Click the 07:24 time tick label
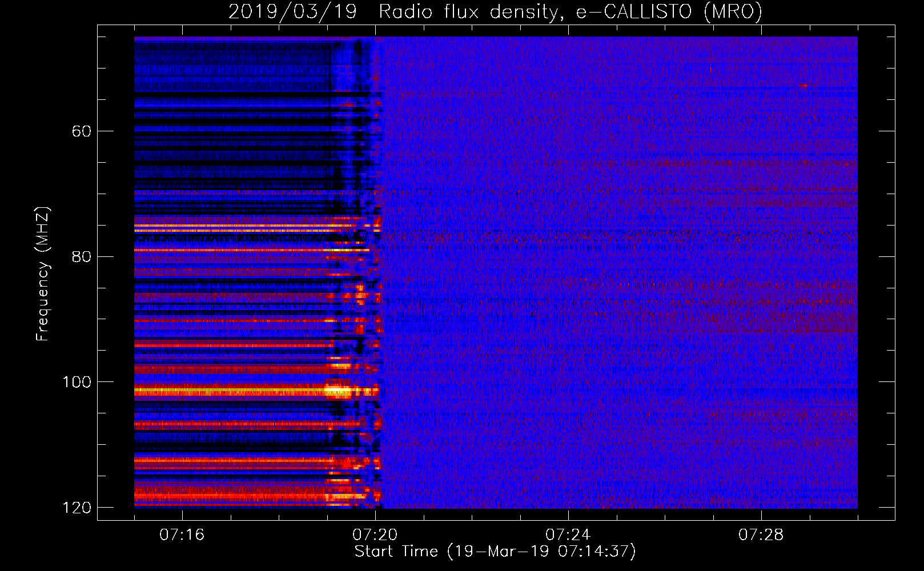The width and height of the screenshot is (924, 571). (x=568, y=535)
